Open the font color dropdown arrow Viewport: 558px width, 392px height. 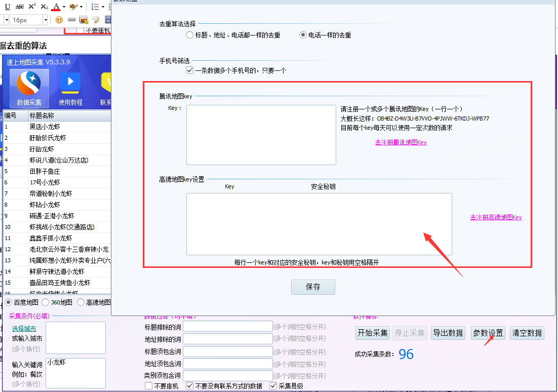pos(64,7)
